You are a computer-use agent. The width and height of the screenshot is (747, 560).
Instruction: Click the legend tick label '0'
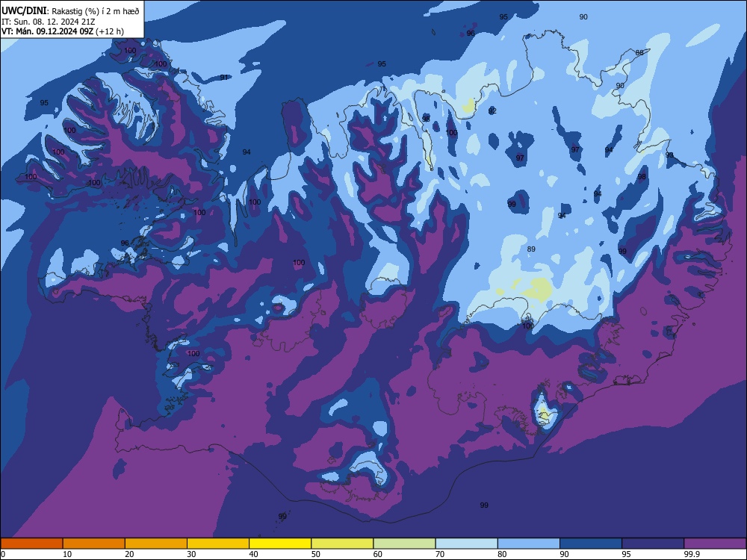pos(3,554)
